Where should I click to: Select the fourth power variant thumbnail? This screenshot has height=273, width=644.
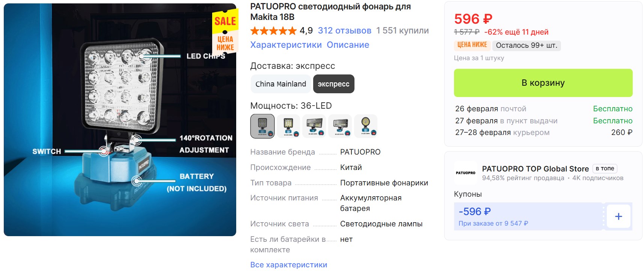coord(340,126)
